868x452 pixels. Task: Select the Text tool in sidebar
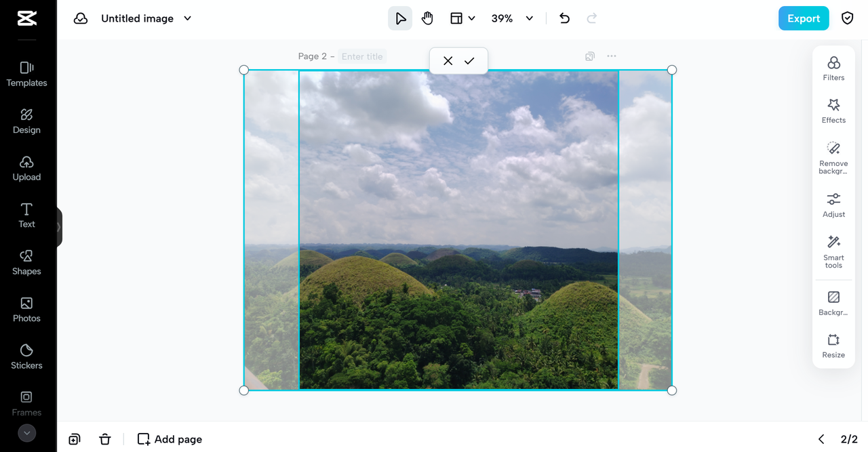pos(27,215)
